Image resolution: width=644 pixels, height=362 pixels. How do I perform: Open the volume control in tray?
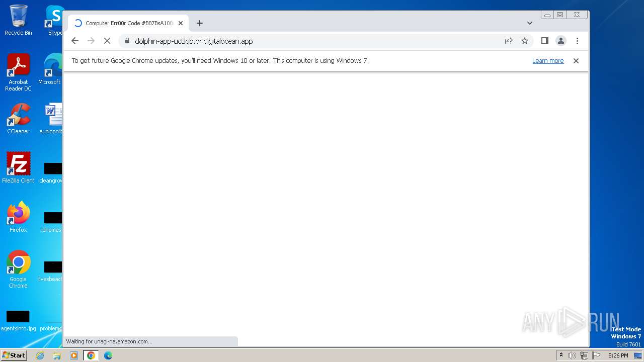[572, 355]
